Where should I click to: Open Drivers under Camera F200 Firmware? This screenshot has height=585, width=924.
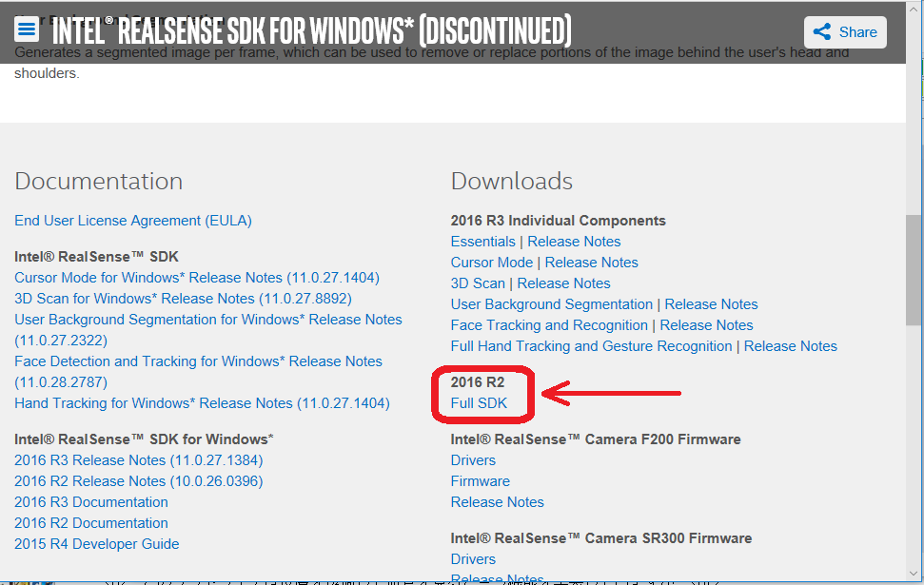(x=473, y=460)
